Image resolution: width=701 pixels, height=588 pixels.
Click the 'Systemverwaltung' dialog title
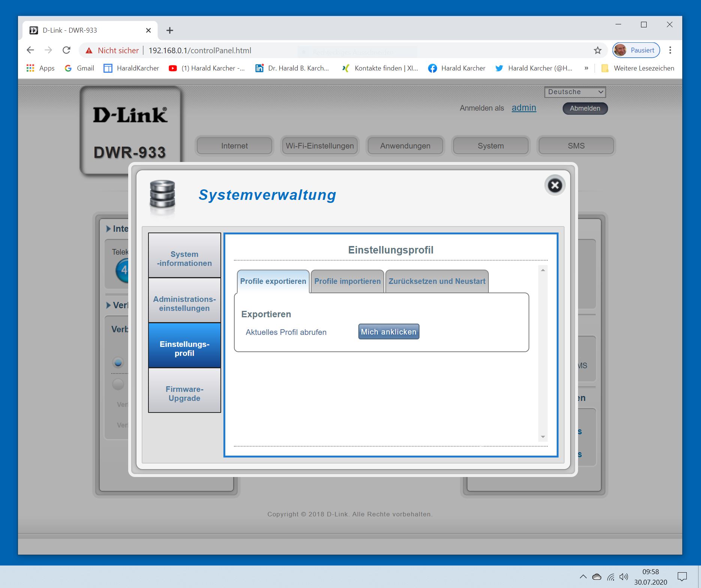pos(267,195)
